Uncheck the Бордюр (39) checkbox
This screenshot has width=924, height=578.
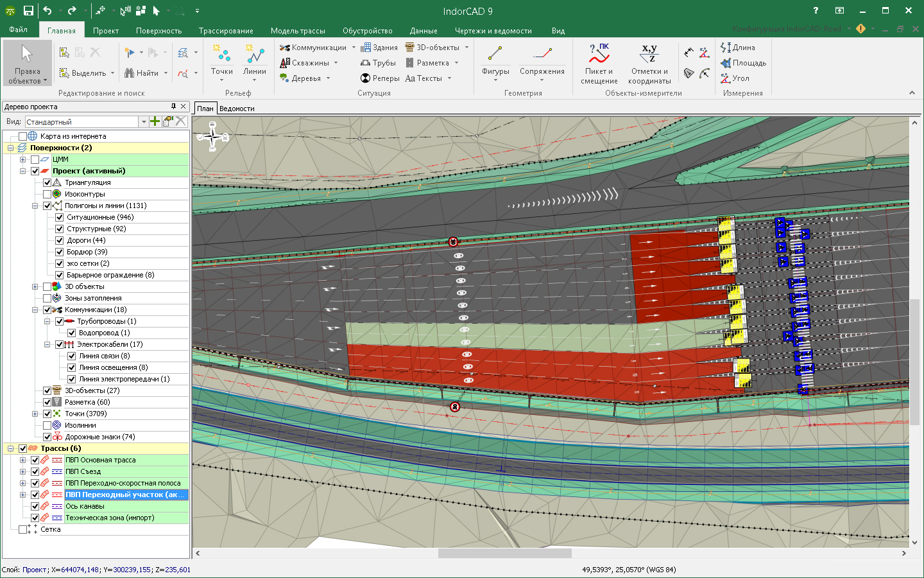coord(60,252)
